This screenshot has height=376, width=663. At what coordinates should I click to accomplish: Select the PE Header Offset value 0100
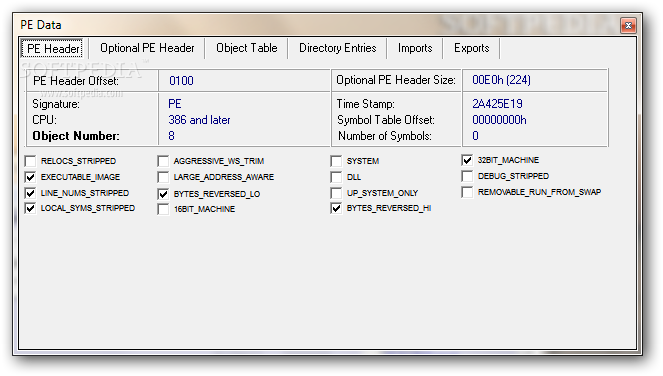[181, 80]
